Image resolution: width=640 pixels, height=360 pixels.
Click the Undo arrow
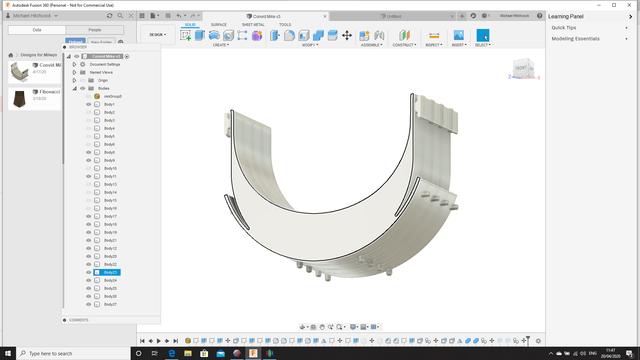(x=179, y=16)
